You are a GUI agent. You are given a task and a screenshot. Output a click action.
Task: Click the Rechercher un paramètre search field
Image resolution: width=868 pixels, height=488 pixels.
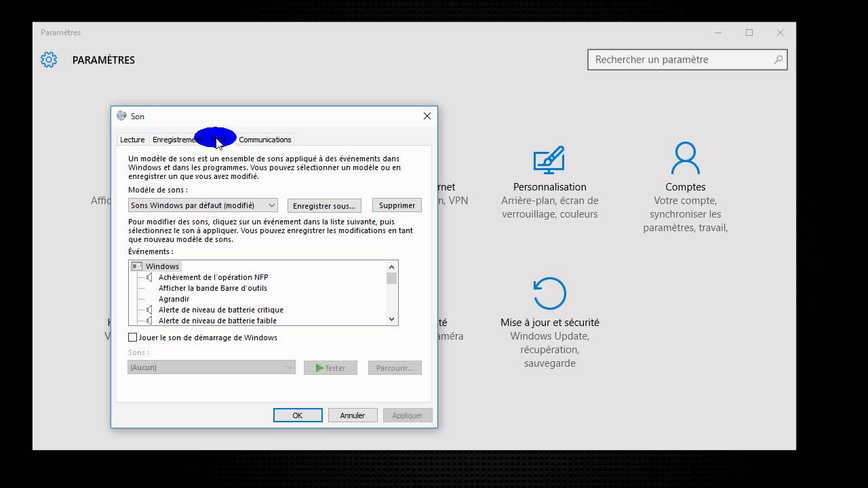[688, 60]
